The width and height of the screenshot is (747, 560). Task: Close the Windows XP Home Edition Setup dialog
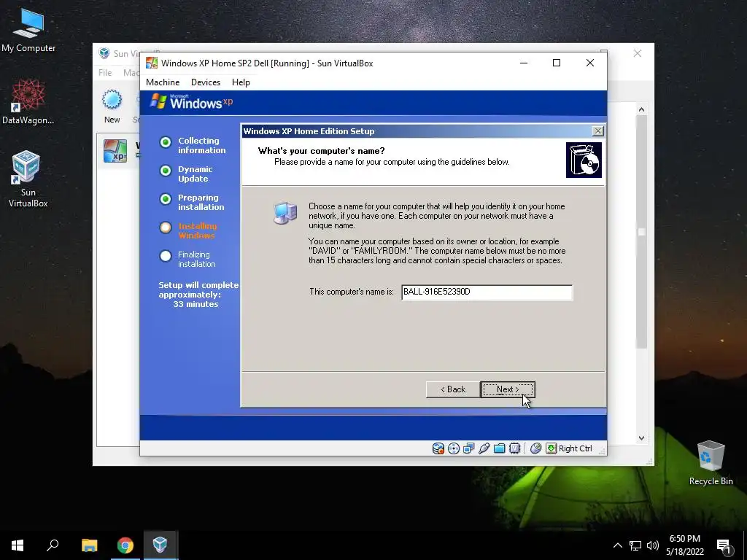click(597, 131)
